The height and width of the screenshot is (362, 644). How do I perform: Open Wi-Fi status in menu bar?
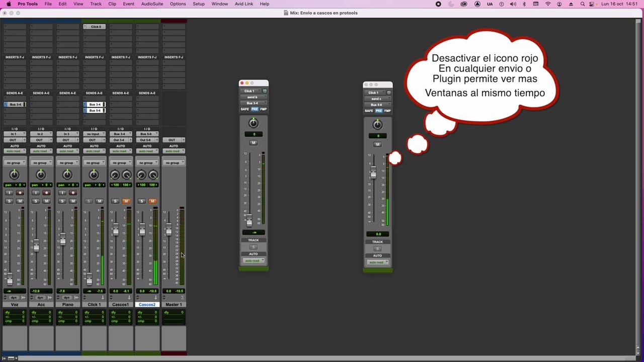tap(548, 4)
